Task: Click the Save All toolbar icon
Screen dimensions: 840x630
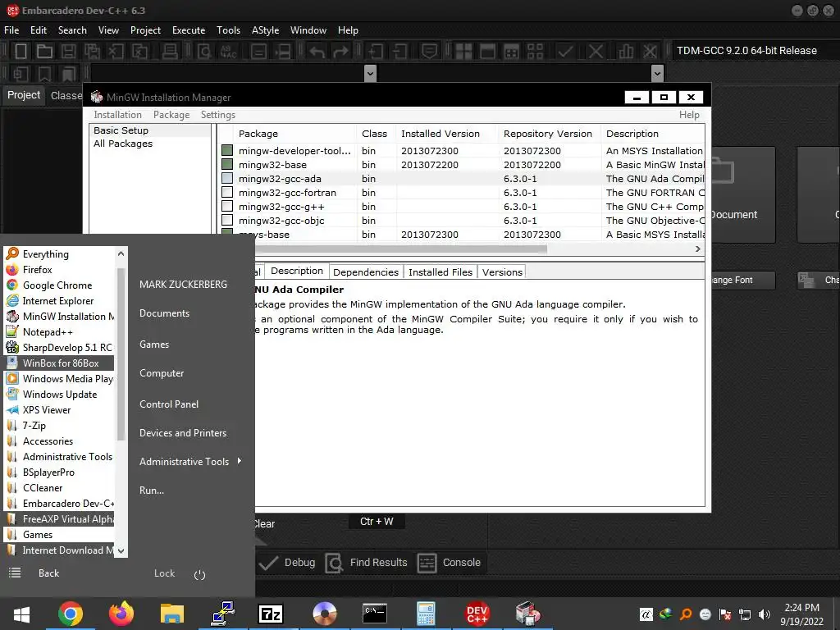Action: pos(92,51)
